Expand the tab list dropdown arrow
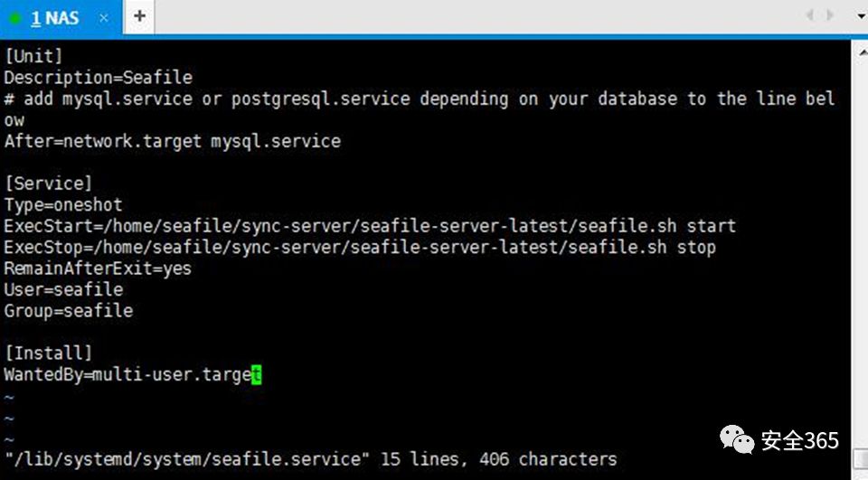 click(x=860, y=16)
